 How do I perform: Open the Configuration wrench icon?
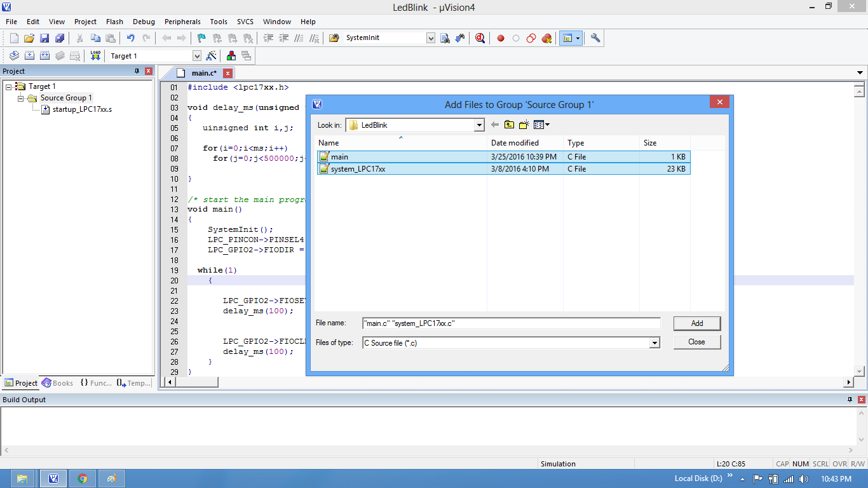[x=595, y=38]
